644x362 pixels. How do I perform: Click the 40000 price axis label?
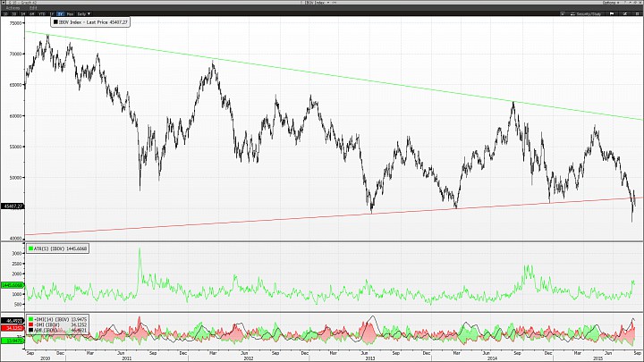coord(15,238)
